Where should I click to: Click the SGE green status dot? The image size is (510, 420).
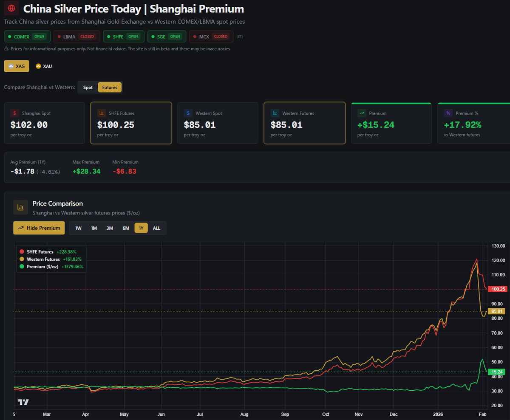click(x=153, y=37)
